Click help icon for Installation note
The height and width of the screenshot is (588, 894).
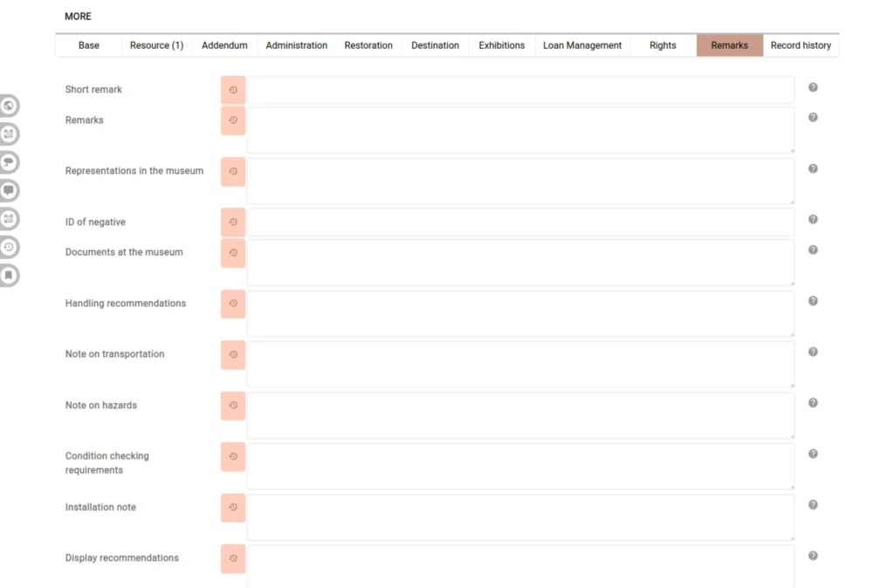813,505
